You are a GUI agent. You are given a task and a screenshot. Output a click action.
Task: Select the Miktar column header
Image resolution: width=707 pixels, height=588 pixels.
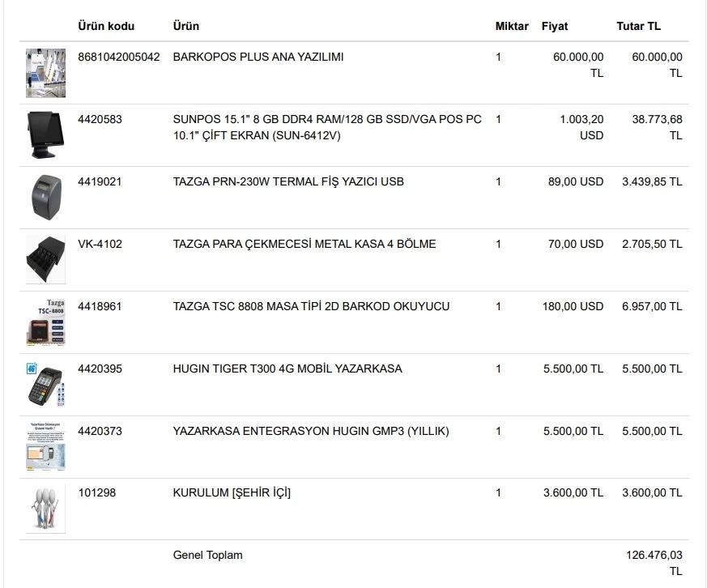(x=512, y=26)
